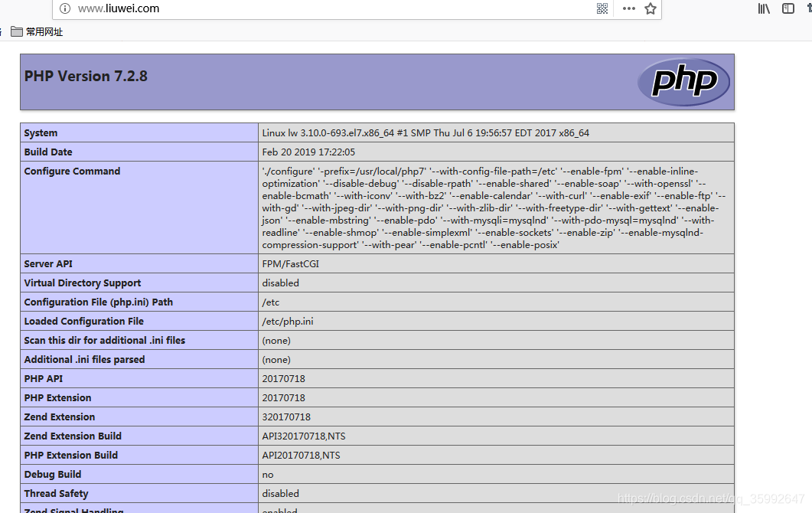The width and height of the screenshot is (812, 513).
Task: Select PHP Extension Build label
Action: [x=71, y=456]
